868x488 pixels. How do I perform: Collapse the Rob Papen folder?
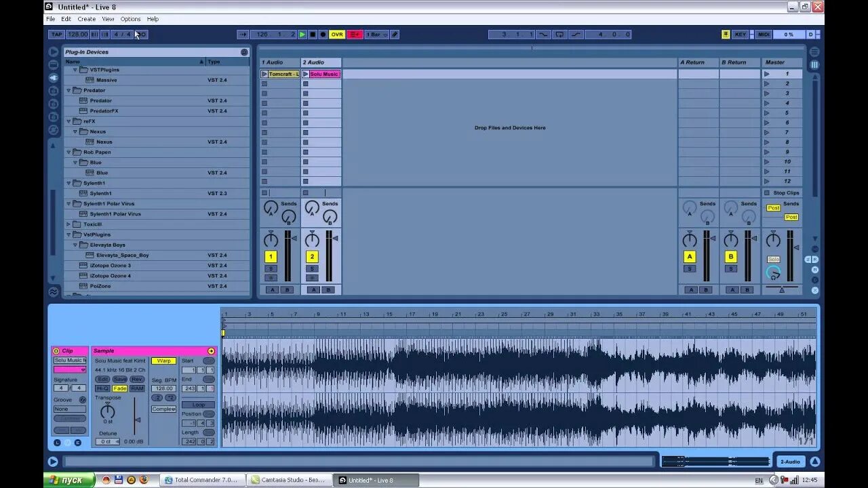[x=68, y=152]
